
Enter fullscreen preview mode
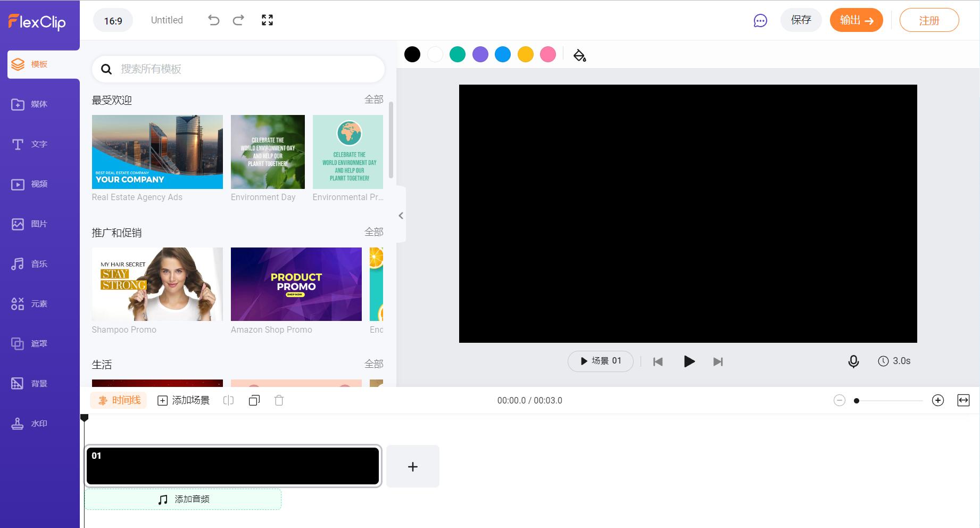pyautogui.click(x=267, y=20)
